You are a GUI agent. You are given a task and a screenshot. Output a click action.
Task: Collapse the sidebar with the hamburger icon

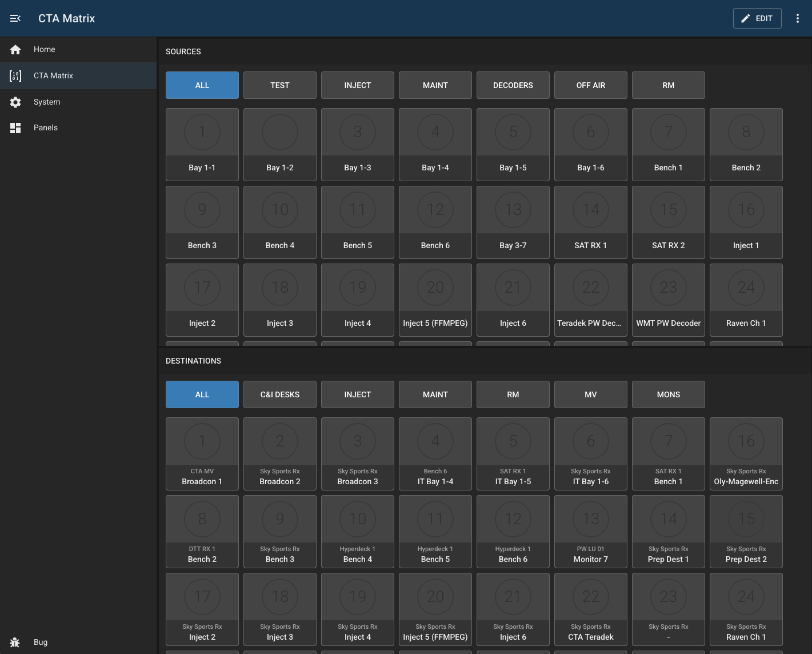click(15, 18)
